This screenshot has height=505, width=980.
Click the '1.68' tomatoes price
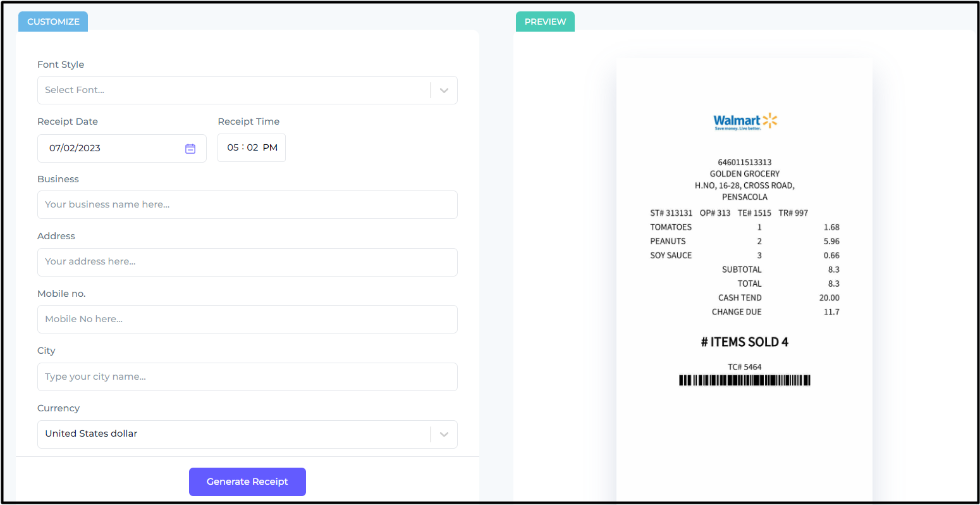pos(831,227)
